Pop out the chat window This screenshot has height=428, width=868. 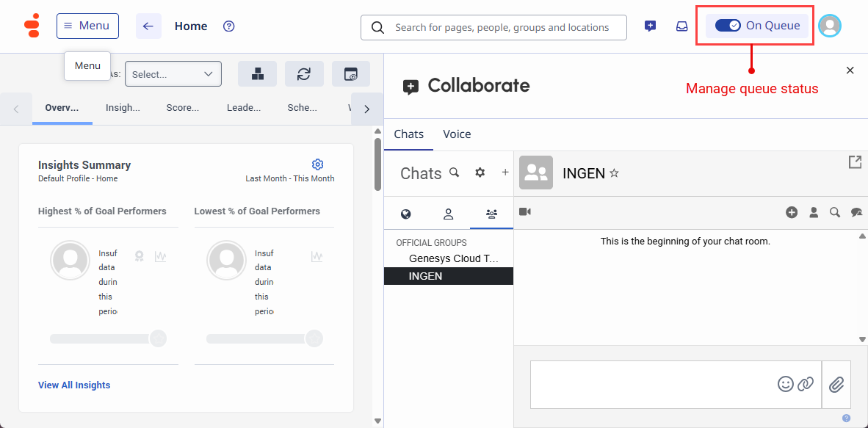coord(855,162)
